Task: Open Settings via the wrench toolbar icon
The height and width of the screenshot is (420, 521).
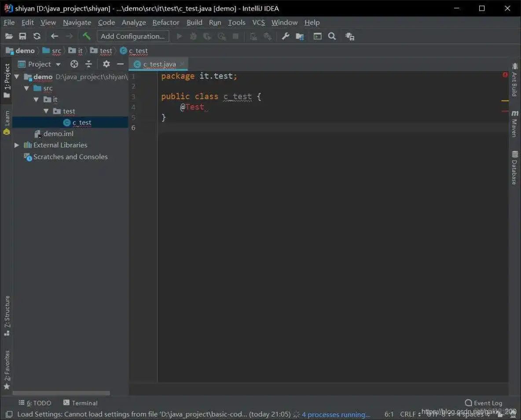Action: [285, 36]
